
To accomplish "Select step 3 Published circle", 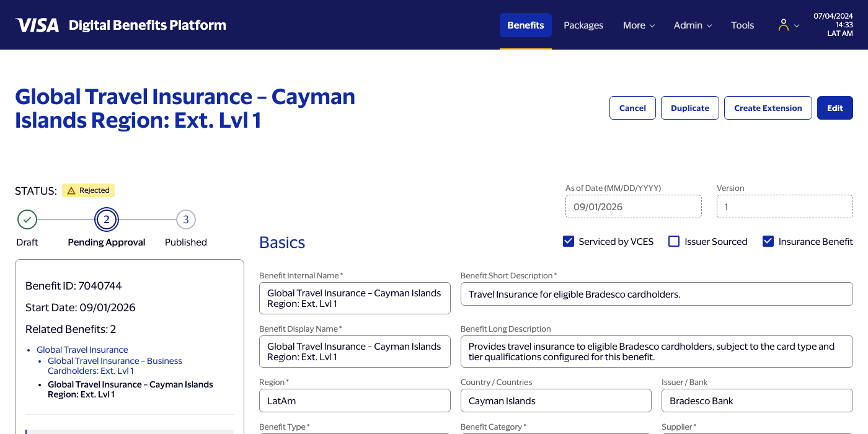I will point(186,219).
